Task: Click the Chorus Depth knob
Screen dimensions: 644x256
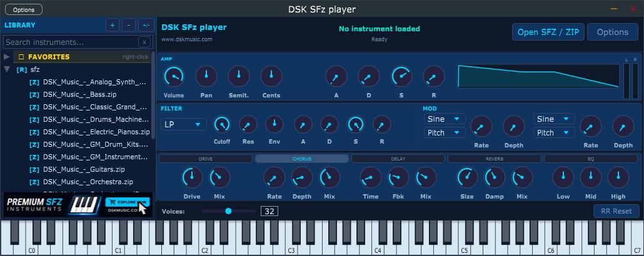Action: pos(302,178)
